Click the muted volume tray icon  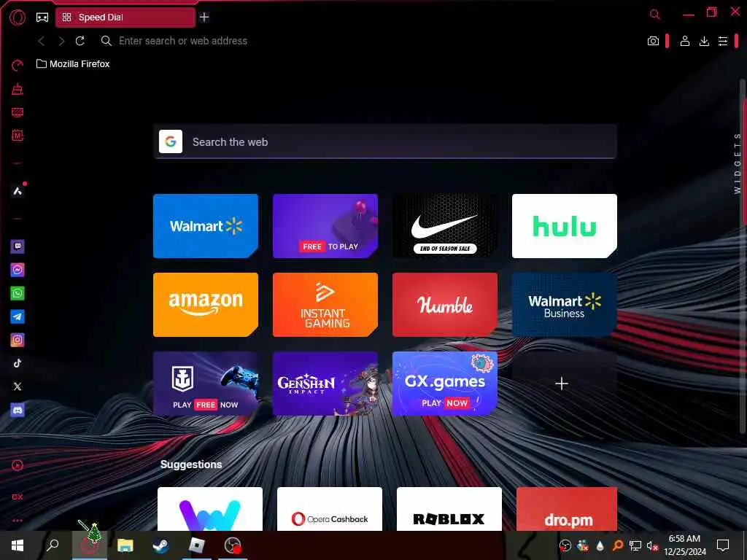(x=652, y=545)
